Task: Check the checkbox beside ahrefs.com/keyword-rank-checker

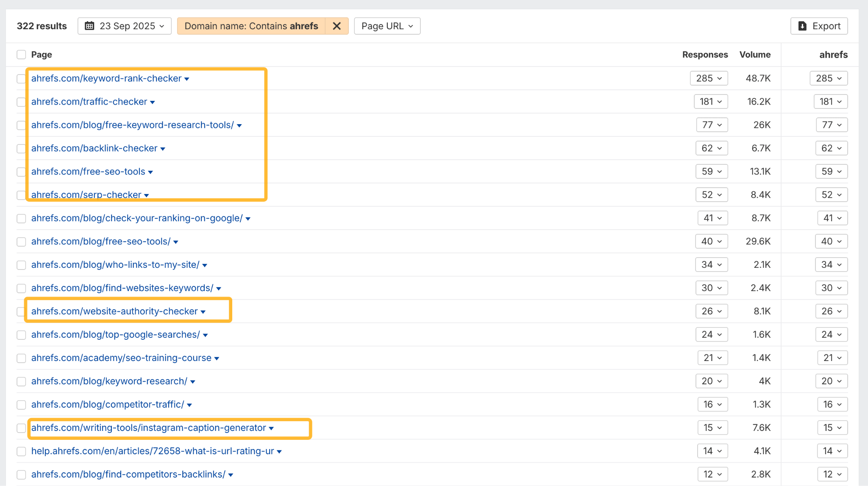Action: click(x=21, y=78)
